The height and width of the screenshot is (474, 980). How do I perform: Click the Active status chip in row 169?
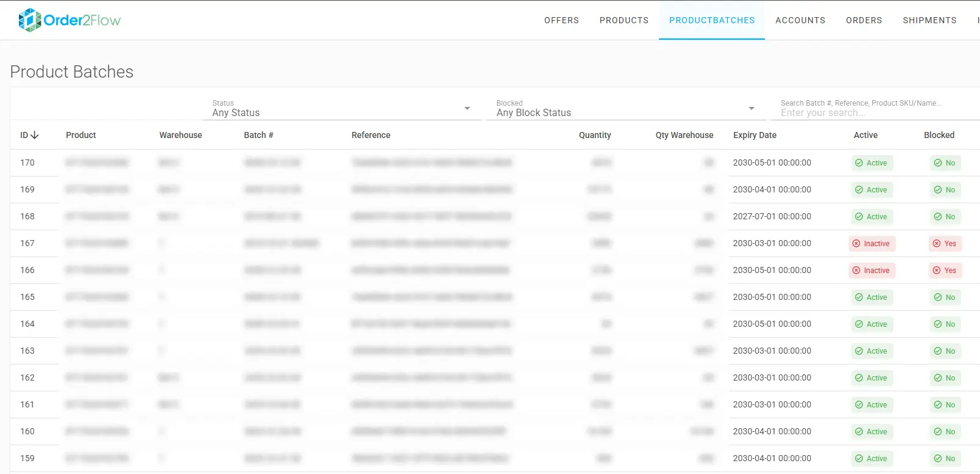coord(872,190)
